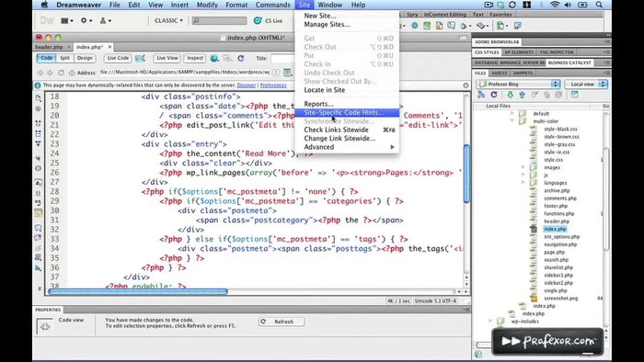Click the CS Live icon

(x=258, y=20)
